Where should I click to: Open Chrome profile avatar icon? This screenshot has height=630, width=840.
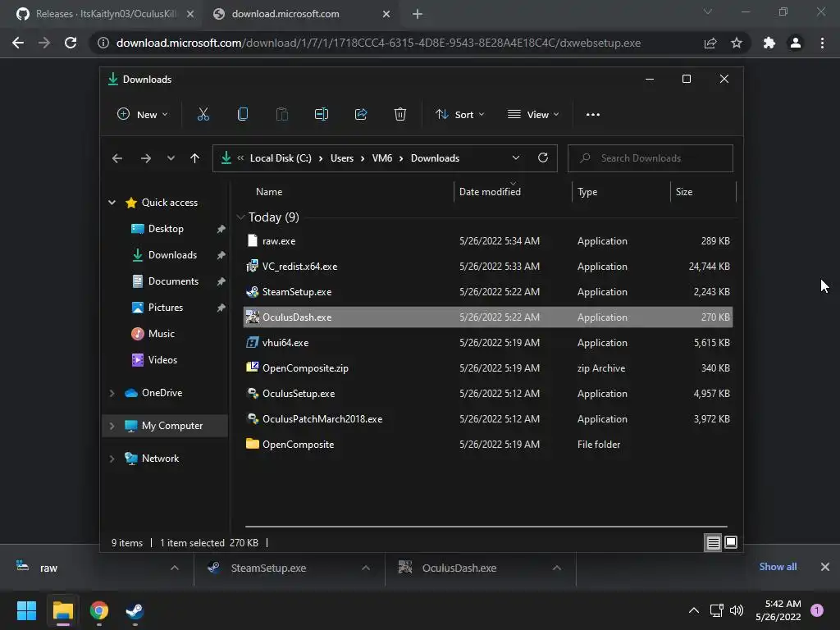tap(796, 43)
